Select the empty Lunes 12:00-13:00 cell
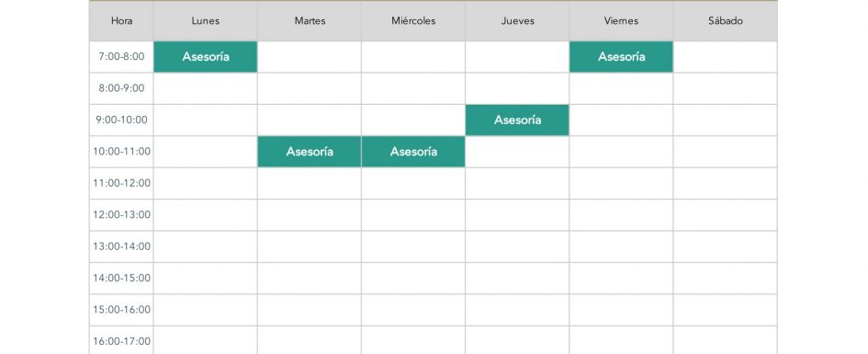The height and width of the screenshot is (354, 868). point(206,214)
